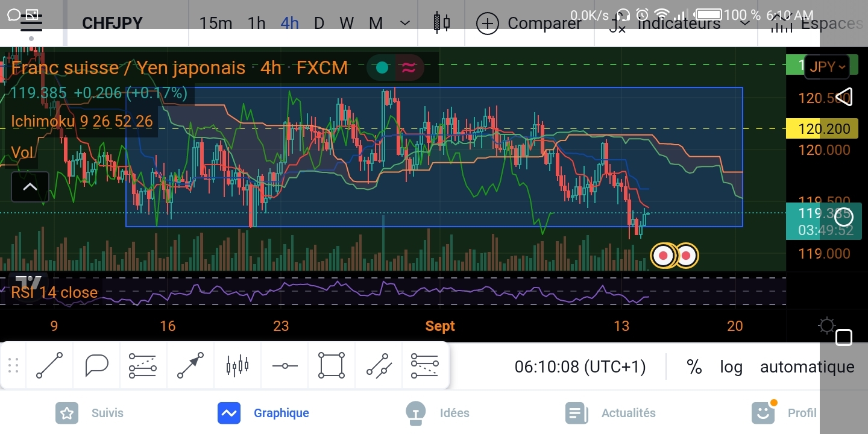Open Comparer symbol button
Viewport: 868px width, 434px height.
pyautogui.click(x=529, y=24)
